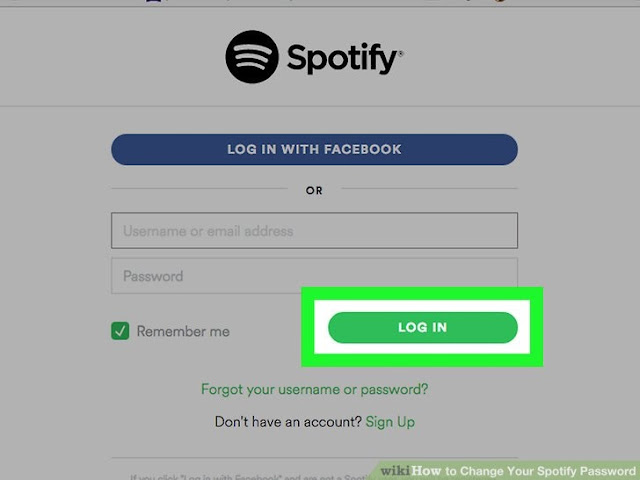Screen dimensions: 640x480
Task: Click the Facebook login disclaimer text at bottom
Action: click(x=251, y=477)
